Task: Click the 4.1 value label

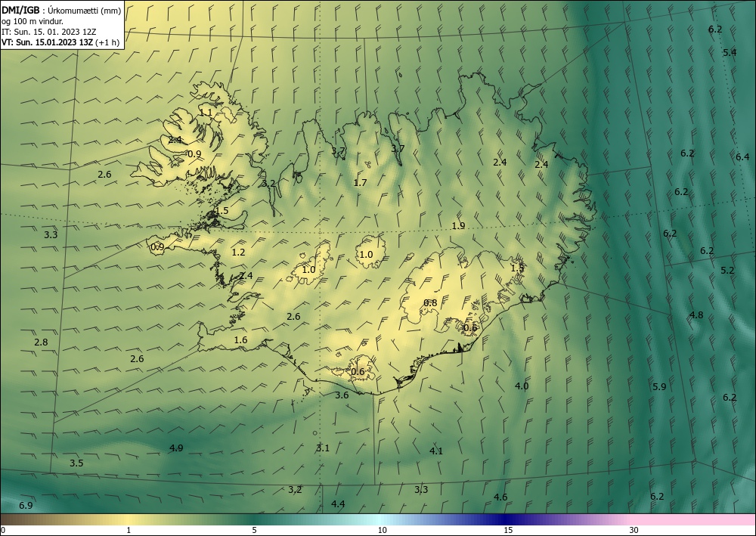Action: pyautogui.click(x=436, y=451)
